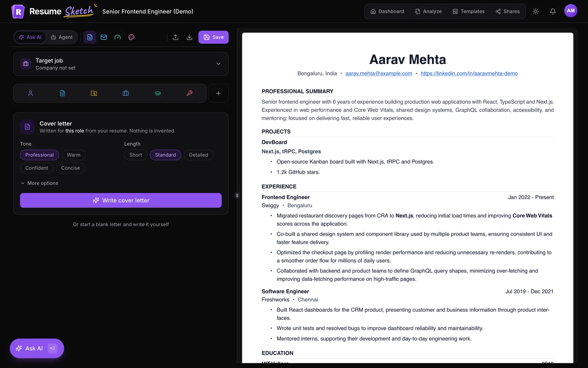
Task: Choose the Standard length option
Action: (165, 155)
